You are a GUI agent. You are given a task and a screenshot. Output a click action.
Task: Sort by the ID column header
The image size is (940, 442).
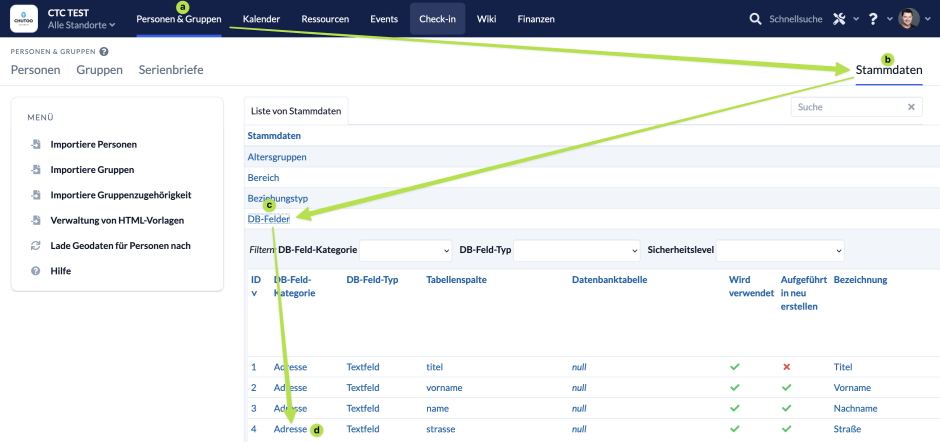coord(256,286)
